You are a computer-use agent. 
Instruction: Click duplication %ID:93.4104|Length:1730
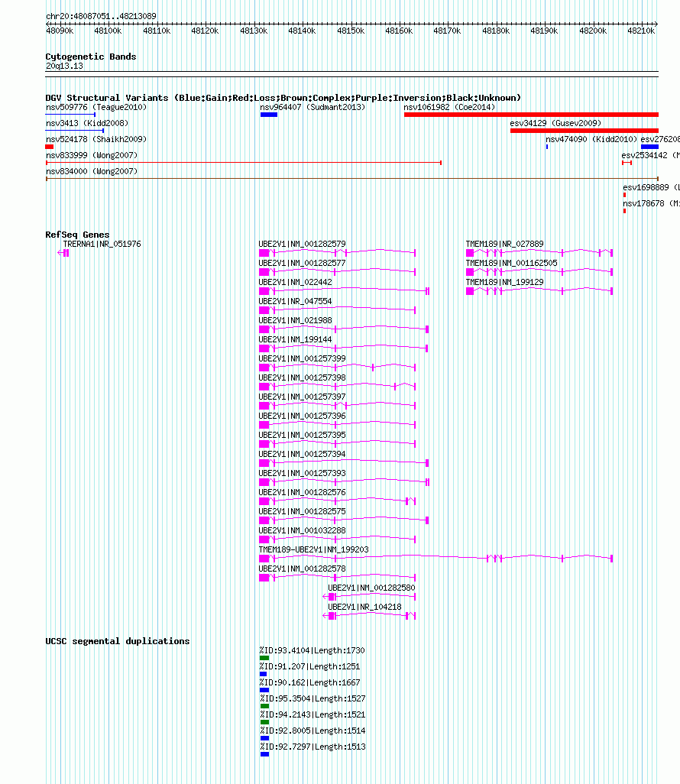pos(312,650)
